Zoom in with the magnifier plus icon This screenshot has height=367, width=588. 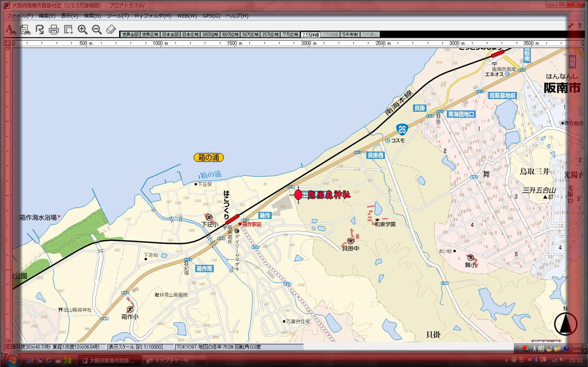click(x=82, y=29)
